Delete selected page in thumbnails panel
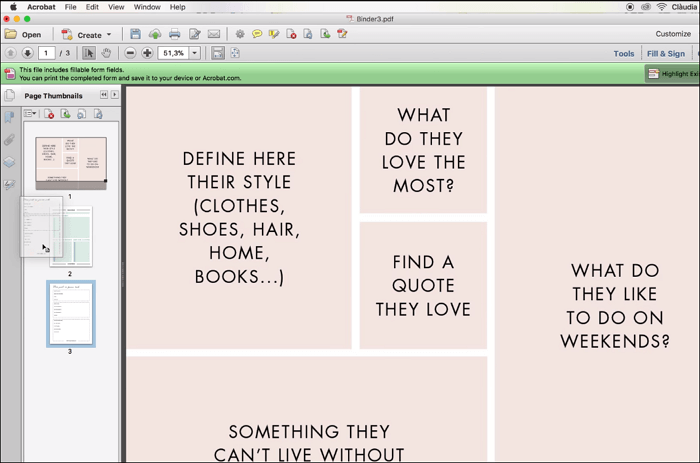Screen dimensions: 700x463 click(x=49, y=114)
